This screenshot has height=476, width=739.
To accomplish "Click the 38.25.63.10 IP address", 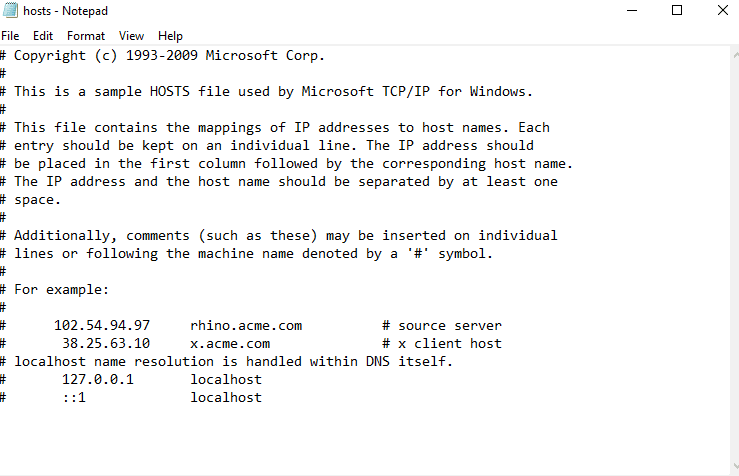I will click(105, 343).
